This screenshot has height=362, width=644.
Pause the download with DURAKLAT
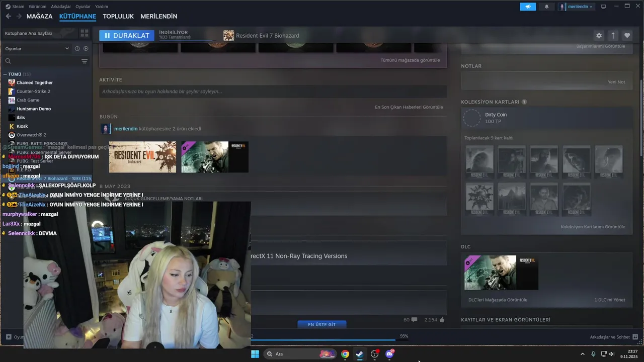pos(126,36)
